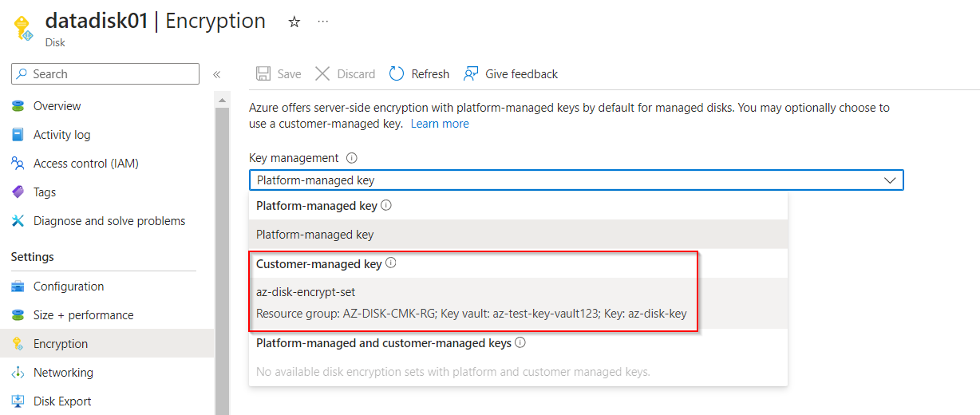Click Give feedback in toolbar
The image size is (980, 415).
511,74
